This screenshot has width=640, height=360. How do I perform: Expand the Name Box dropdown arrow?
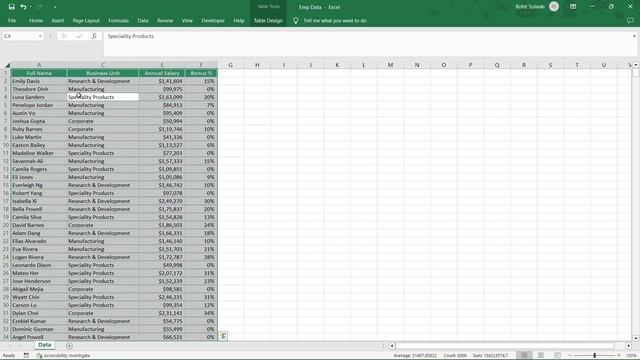40,36
